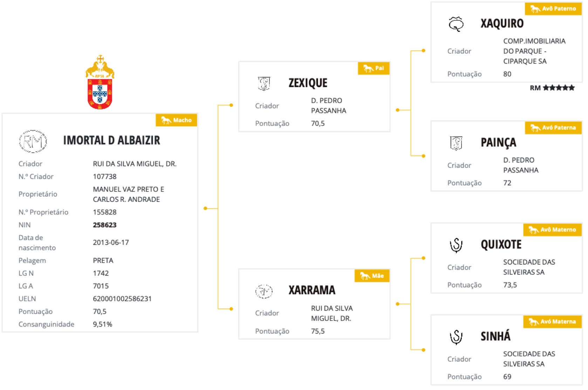The image size is (588, 390).
Task: Open the QUIXOTE horse name link
Action: pos(501,245)
